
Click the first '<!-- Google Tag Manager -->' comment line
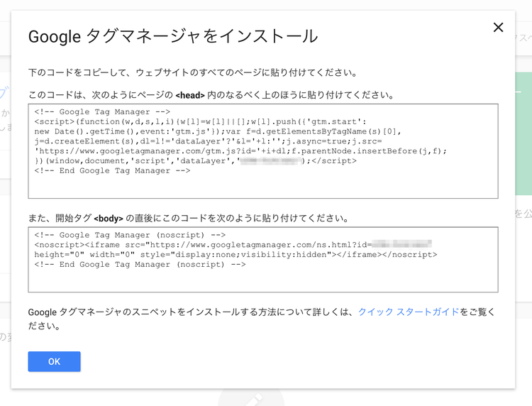(x=102, y=112)
